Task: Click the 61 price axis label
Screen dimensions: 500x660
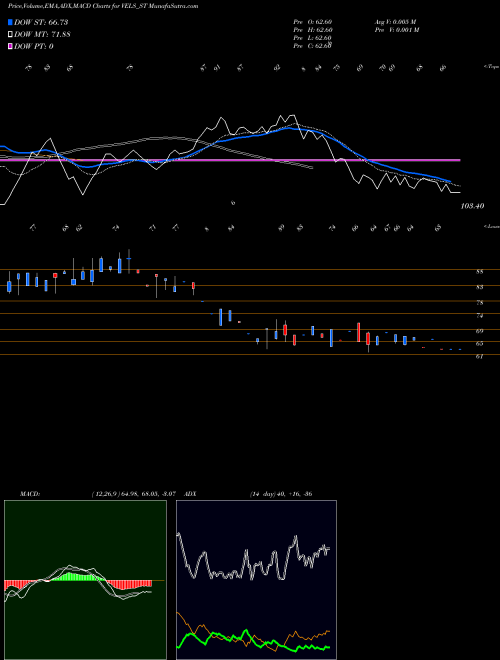Action: point(479,357)
